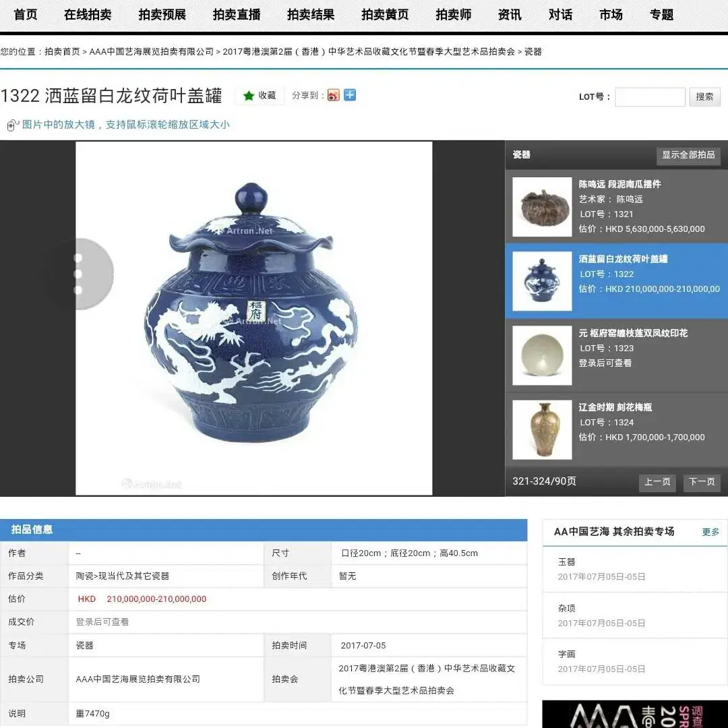Click 登录后可查看 in 成交价 row
The width and height of the screenshot is (728, 728).
click(102, 622)
